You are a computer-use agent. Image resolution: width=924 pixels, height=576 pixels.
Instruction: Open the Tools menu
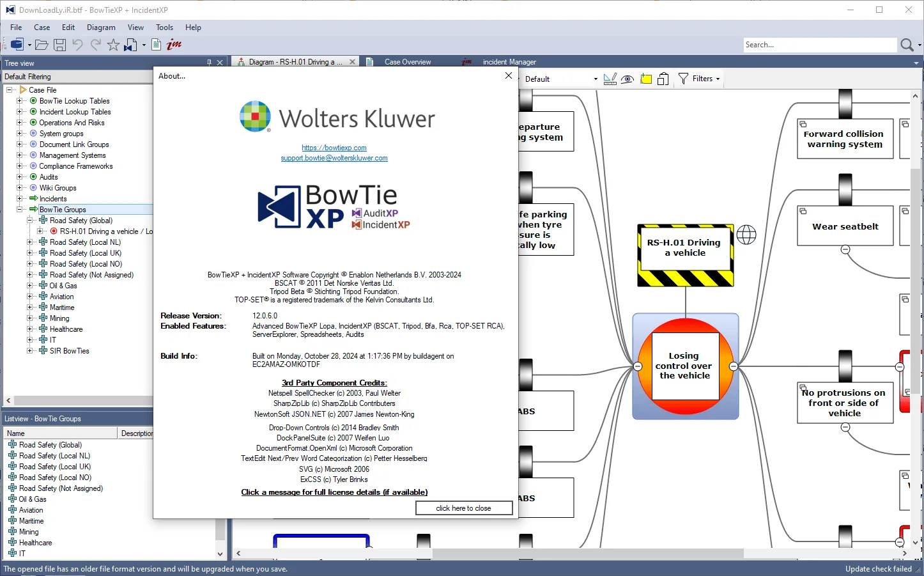click(x=164, y=27)
